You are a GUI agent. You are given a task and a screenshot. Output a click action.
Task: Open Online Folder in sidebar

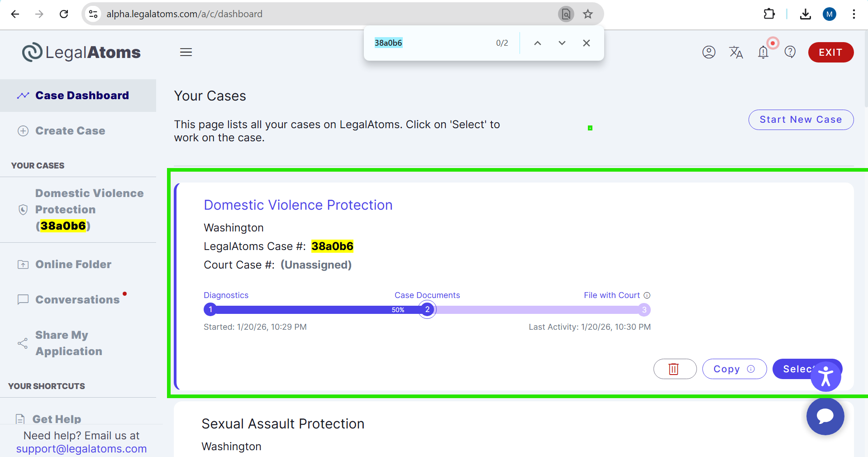[73, 265]
